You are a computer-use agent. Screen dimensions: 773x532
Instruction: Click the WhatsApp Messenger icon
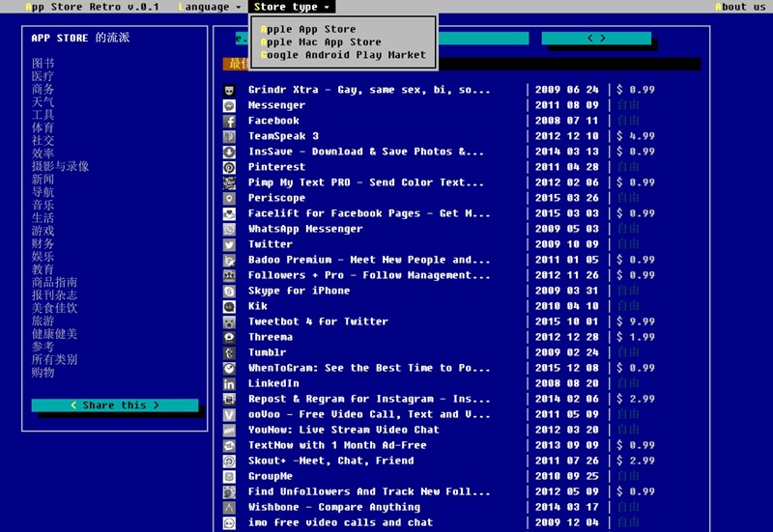[229, 229]
